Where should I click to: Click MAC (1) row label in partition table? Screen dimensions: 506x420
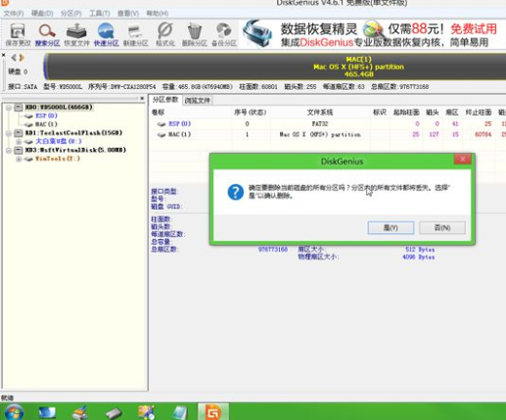tap(179, 134)
